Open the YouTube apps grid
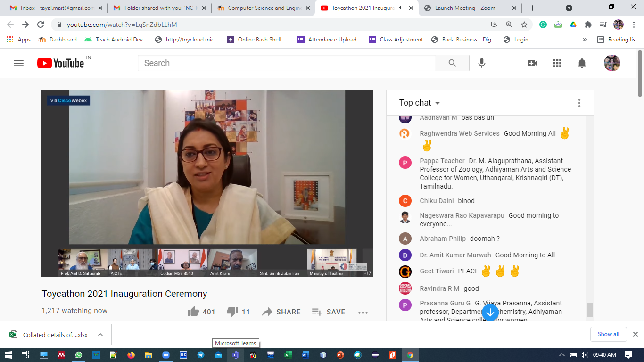Screen dimensions: 644x362 click(x=557, y=63)
